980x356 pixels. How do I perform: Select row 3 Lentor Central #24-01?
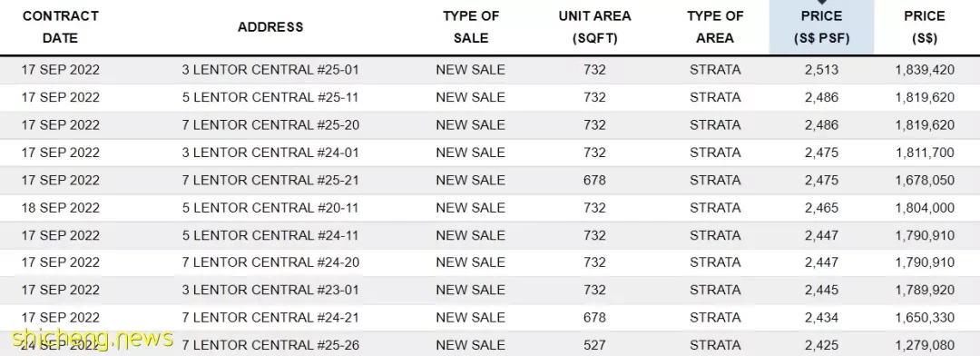point(490,153)
